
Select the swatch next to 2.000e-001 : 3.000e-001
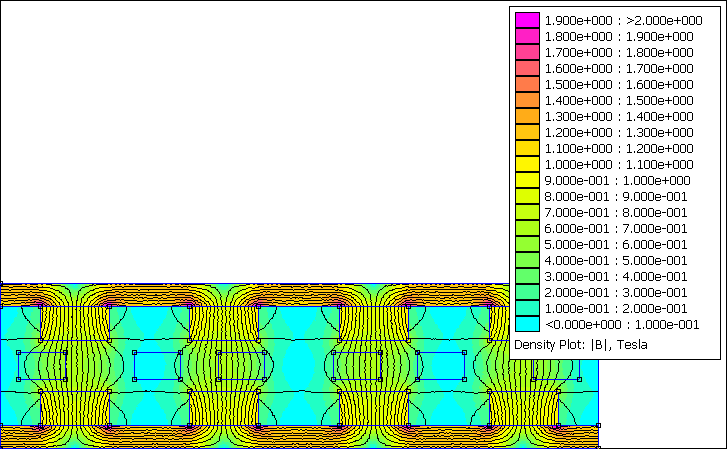(527, 292)
